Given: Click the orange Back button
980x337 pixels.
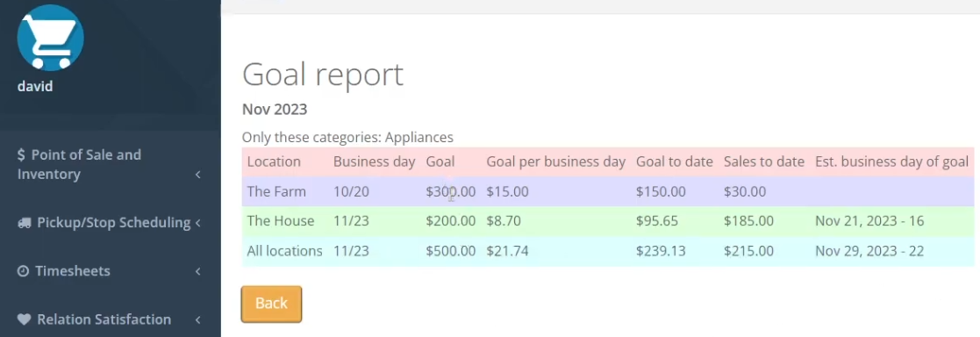Looking at the screenshot, I should [271, 304].
